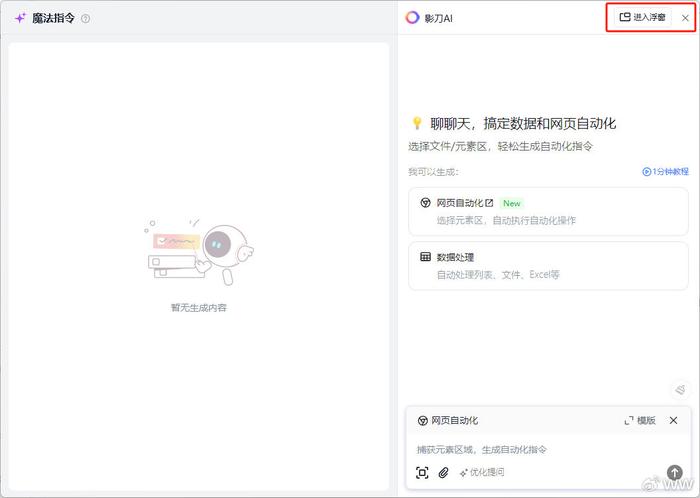Screen dimensions: 700x498
Task: Select the 网页自动化 New card
Action: [548, 212]
